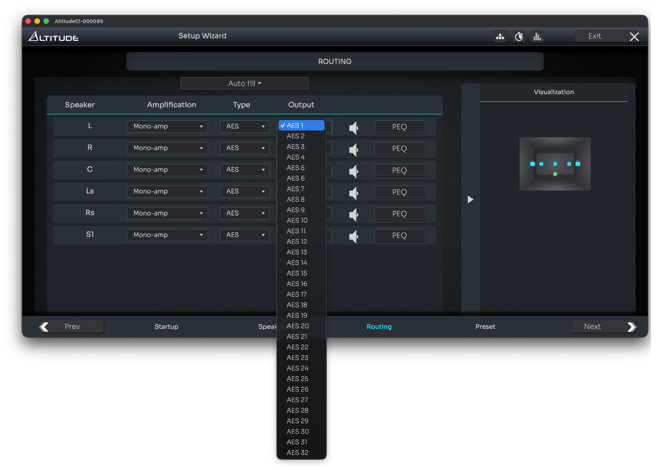Screen dimensions: 670x470
Task: Open the Auto fill dropdown
Action: pos(244,83)
